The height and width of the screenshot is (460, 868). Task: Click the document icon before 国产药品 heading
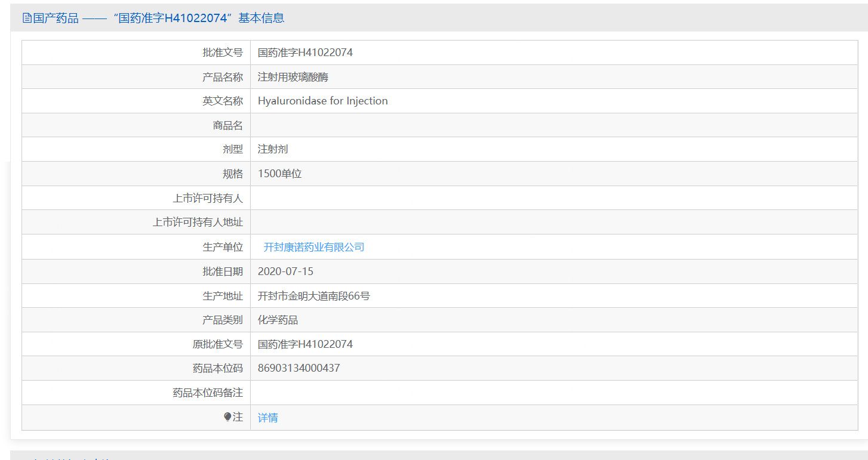[27, 18]
